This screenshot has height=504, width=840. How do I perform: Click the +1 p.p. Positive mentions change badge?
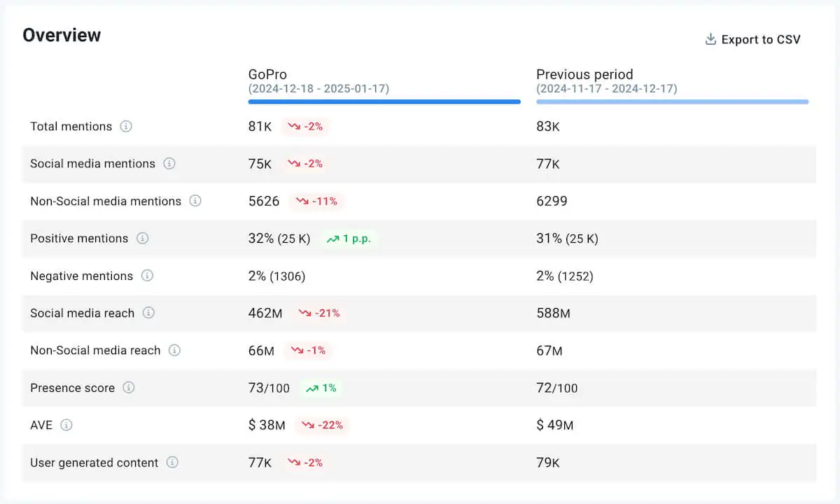pyautogui.click(x=349, y=239)
